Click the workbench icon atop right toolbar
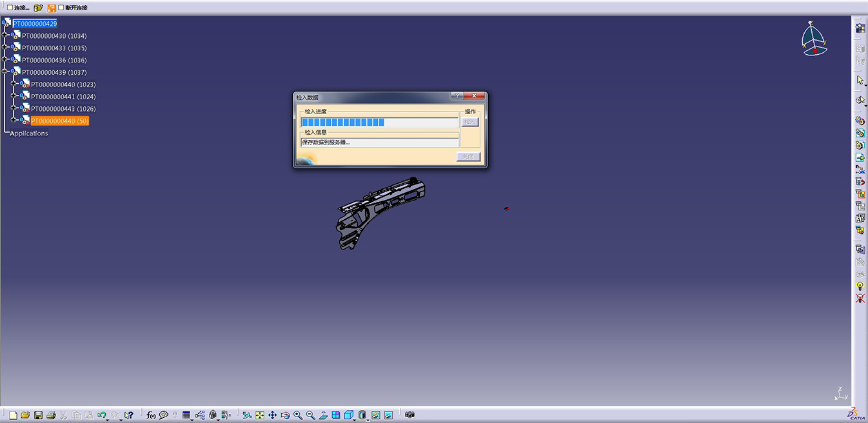This screenshot has width=868, height=423. 860,28
